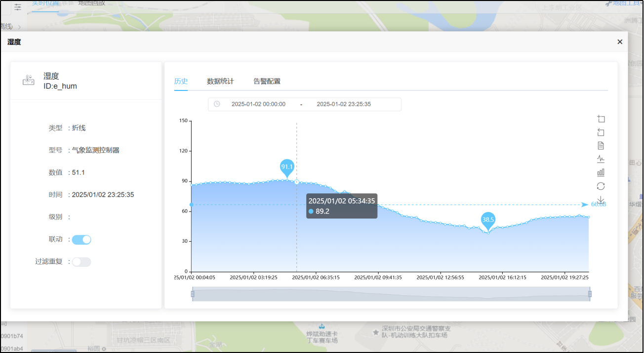Select the 历史 tab

(181, 81)
